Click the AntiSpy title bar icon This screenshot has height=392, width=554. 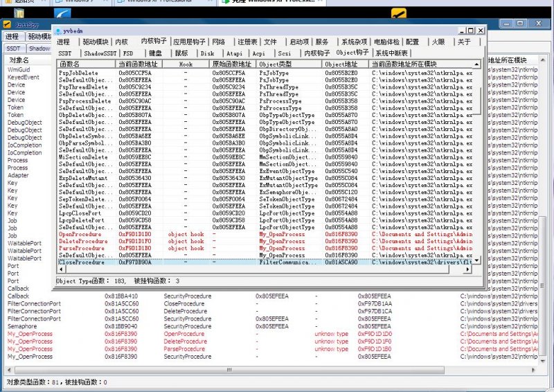[x=7, y=25]
